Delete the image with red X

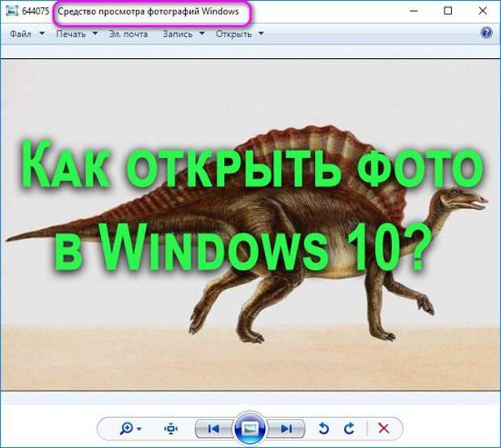[x=383, y=428]
